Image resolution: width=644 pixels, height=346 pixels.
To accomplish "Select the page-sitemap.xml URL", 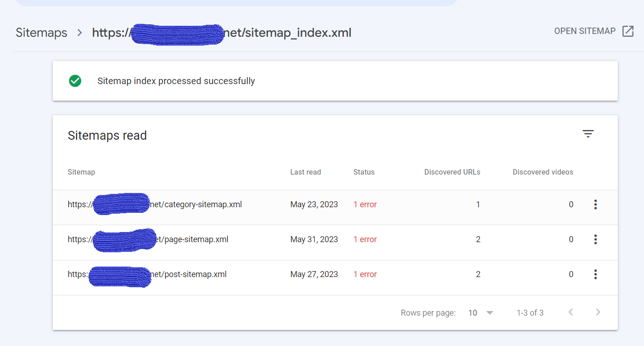I will pyautogui.click(x=148, y=239).
